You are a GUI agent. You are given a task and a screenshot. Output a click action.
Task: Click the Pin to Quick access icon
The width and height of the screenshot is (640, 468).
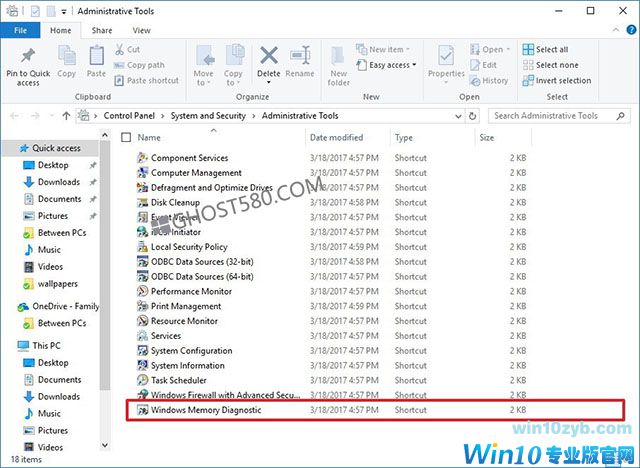click(28, 59)
